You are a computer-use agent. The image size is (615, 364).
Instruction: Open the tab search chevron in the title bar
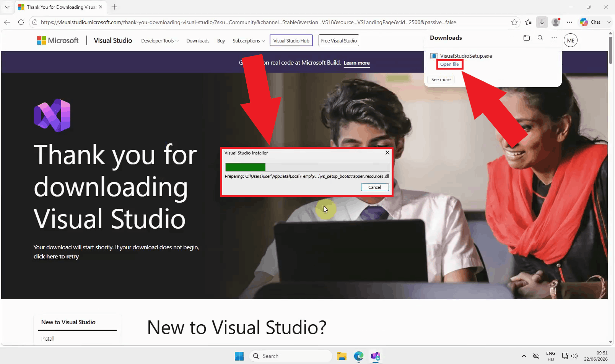[7, 7]
